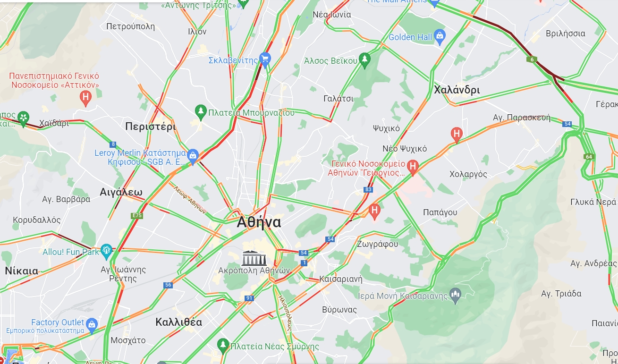Click the Πλατεία Μπουρναζίου tree icon
Viewport: 618px width, 364px height.
(x=201, y=112)
